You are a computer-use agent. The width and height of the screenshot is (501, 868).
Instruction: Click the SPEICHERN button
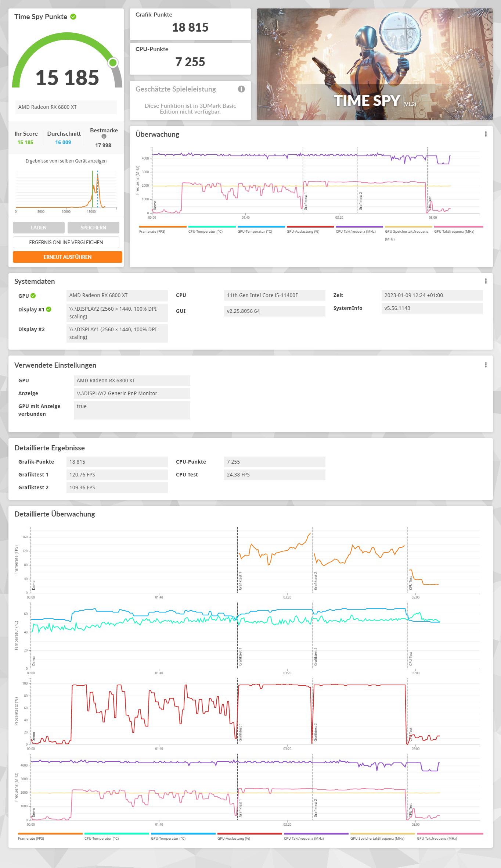coord(93,228)
